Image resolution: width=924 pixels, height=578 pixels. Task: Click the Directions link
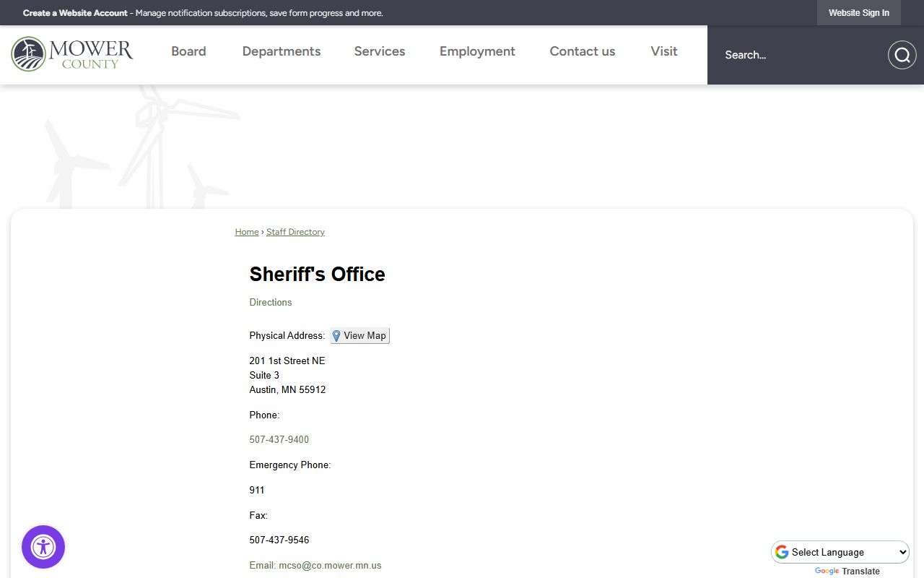tap(271, 302)
